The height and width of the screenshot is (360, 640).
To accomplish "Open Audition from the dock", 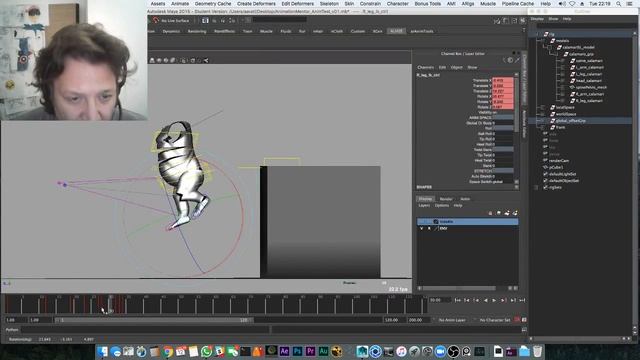I will point(324,351).
